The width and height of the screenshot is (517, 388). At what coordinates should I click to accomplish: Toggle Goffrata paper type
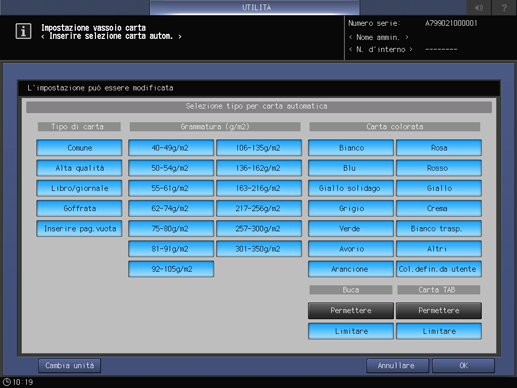click(79, 208)
